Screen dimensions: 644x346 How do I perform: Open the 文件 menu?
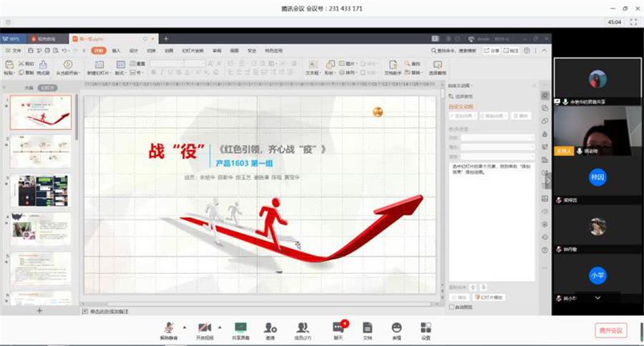pos(15,51)
